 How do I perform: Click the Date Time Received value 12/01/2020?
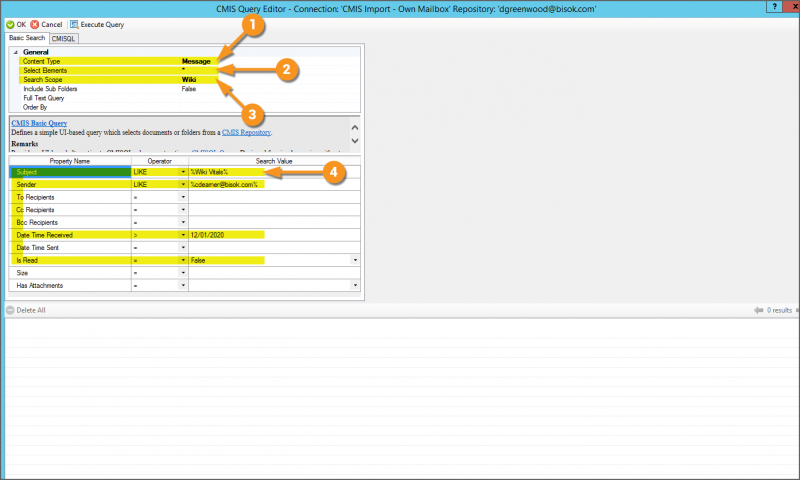pos(207,235)
